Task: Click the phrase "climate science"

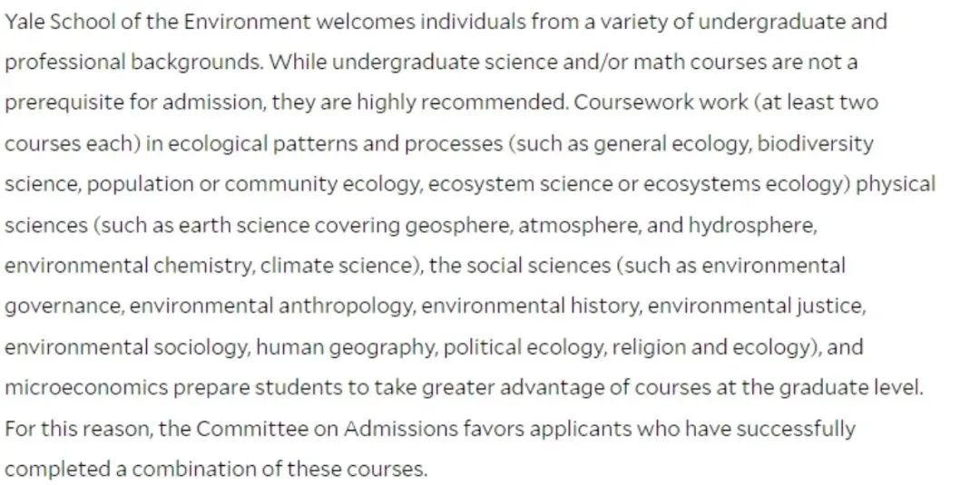Action: [x=338, y=267]
